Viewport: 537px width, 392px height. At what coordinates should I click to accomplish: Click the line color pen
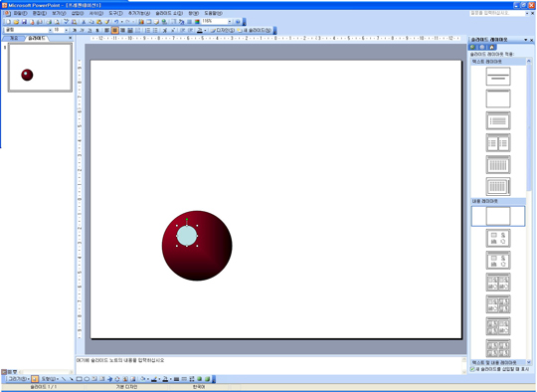(x=154, y=379)
